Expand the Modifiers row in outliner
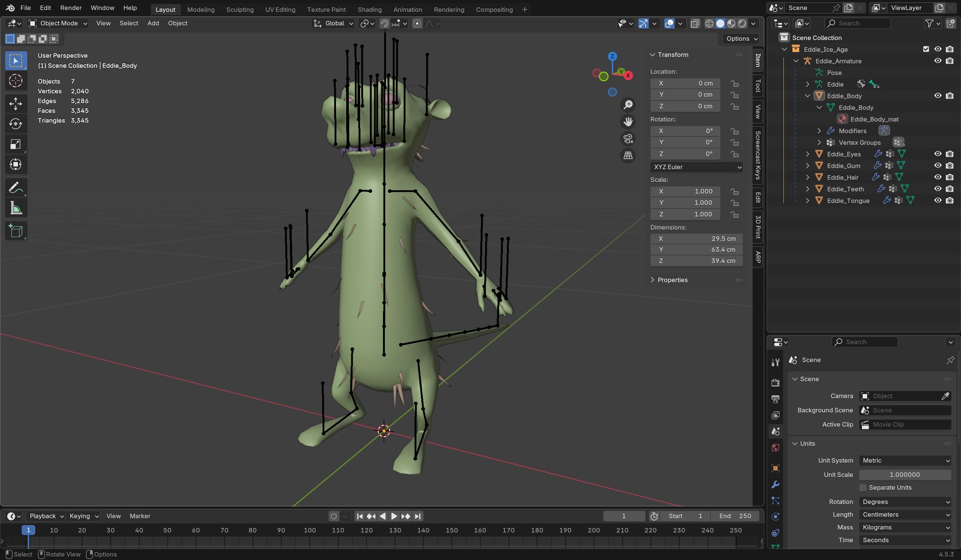 (x=819, y=131)
